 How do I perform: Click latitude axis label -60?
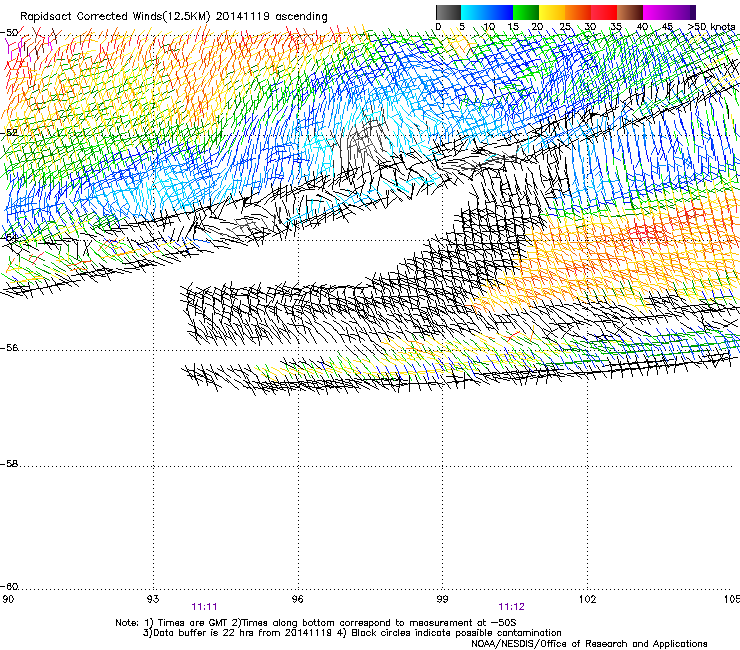[x=9, y=587]
